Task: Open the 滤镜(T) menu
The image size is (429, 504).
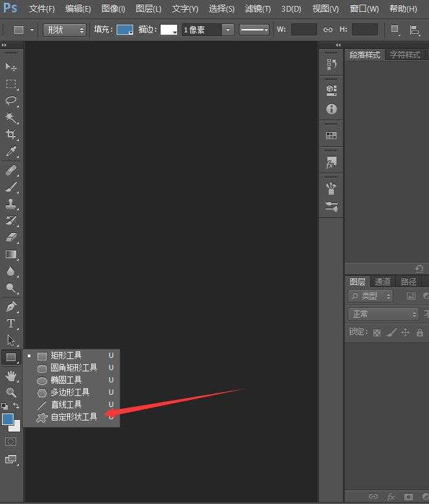Action: click(258, 9)
